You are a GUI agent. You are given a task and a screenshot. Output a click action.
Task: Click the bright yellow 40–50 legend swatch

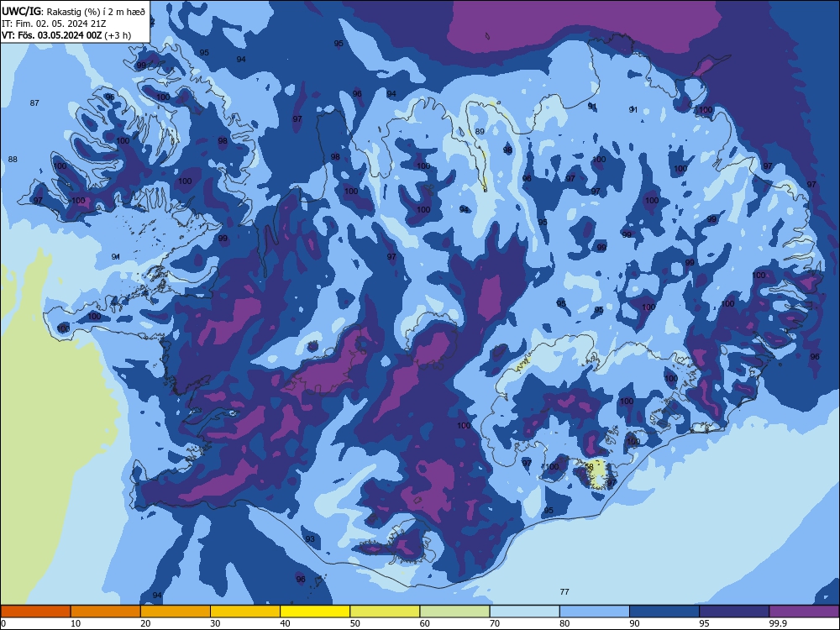tap(315, 612)
